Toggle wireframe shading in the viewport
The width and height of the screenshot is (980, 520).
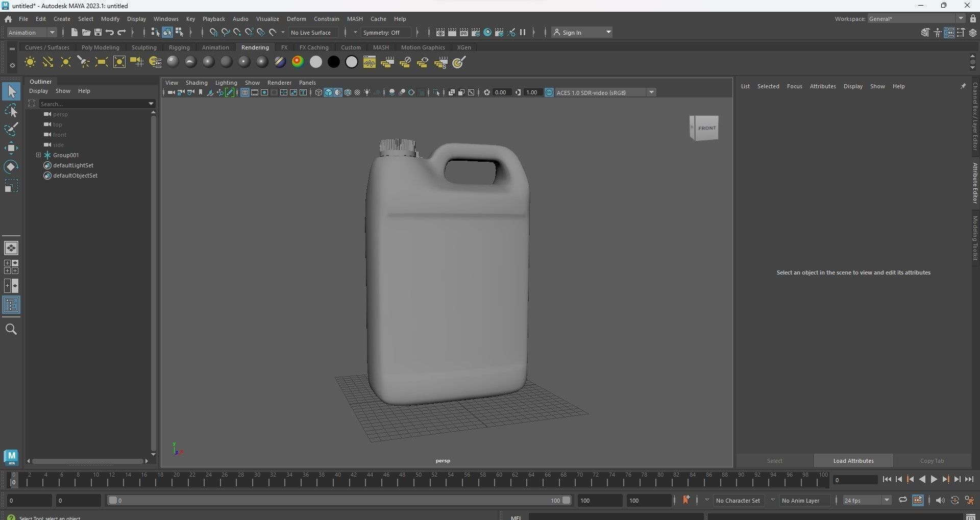coord(318,92)
